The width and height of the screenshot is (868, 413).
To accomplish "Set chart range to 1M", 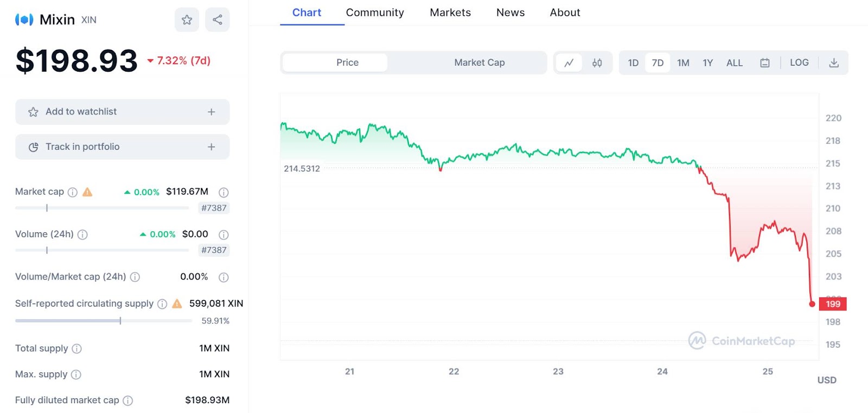I will 683,63.
